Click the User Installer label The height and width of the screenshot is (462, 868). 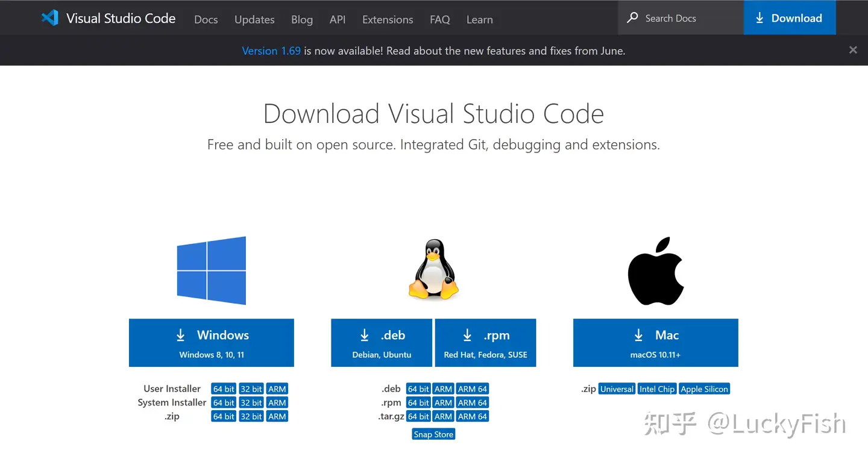(172, 389)
